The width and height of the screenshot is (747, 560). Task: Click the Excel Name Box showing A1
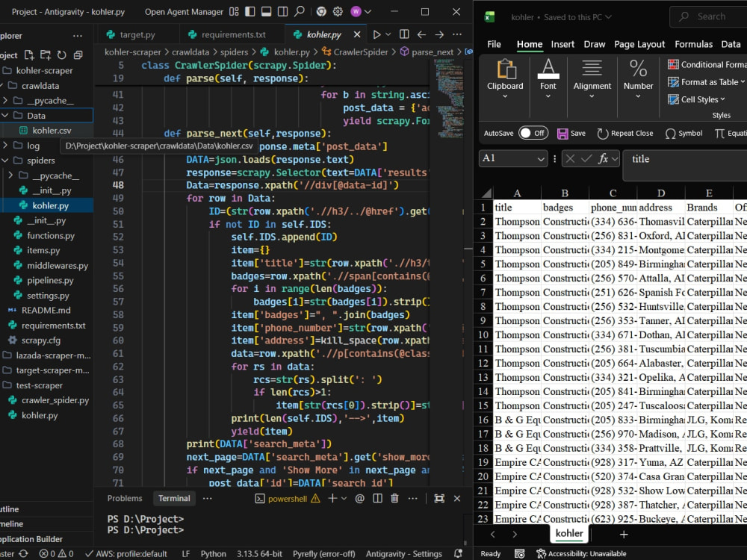tap(512, 158)
